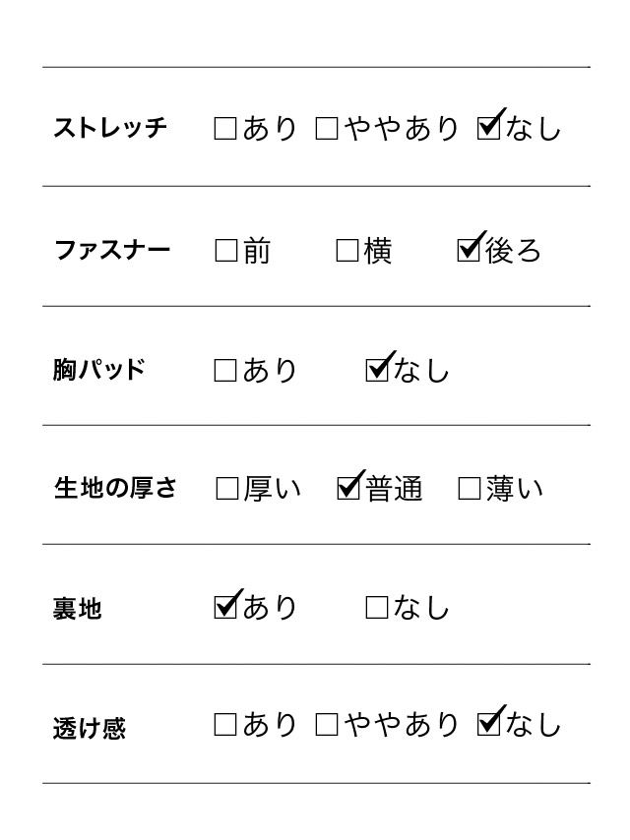
Task: Check the 胸パッド あり checkbox
Action: (x=225, y=371)
